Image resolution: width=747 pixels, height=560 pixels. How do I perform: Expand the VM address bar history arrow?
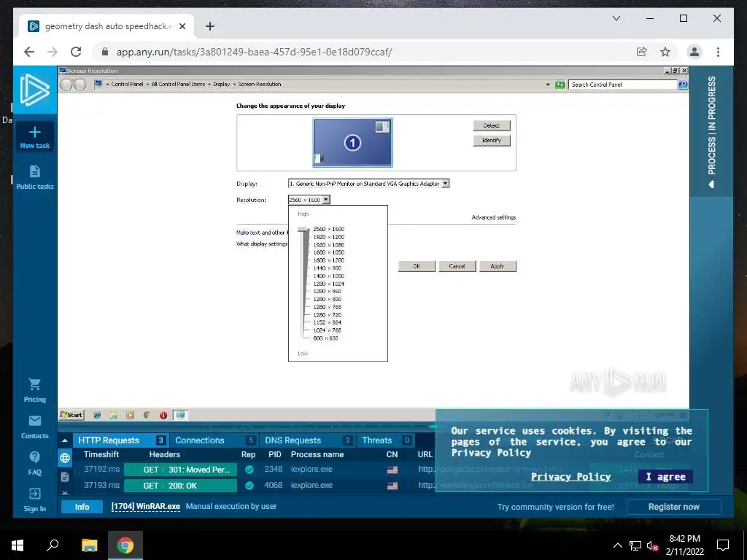pos(547,85)
